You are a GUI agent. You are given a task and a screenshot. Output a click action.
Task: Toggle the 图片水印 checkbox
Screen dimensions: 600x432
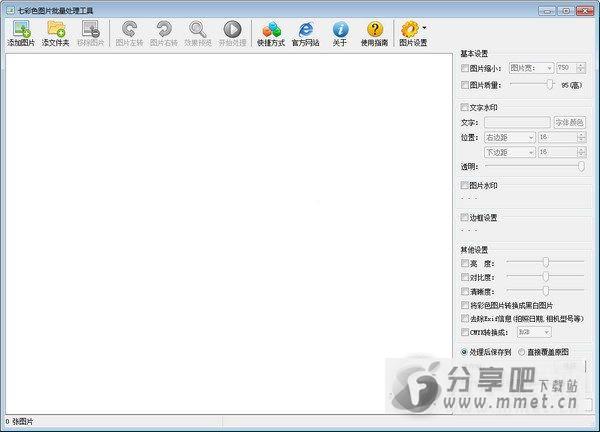tap(465, 185)
